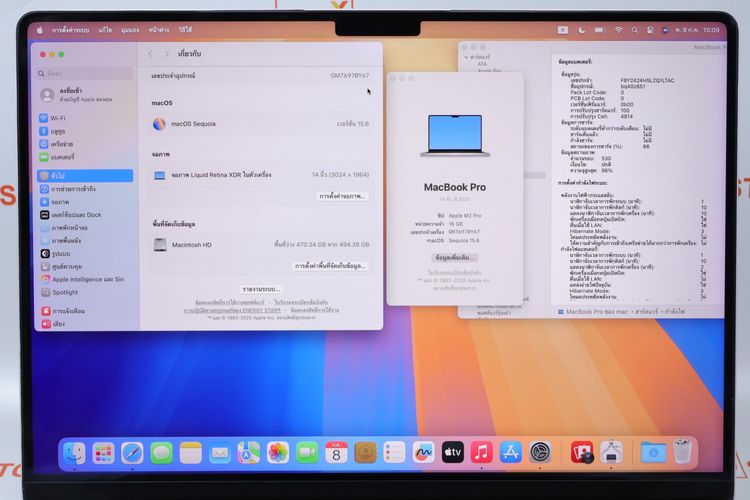
Task: Open Desktop and Dock settings in sidebar
Action: [71, 215]
